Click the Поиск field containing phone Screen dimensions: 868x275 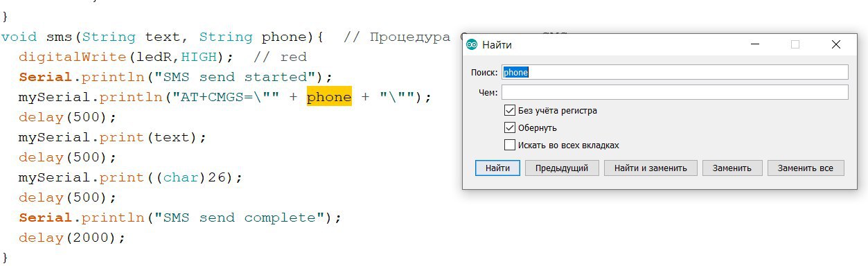[x=675, y=72]
